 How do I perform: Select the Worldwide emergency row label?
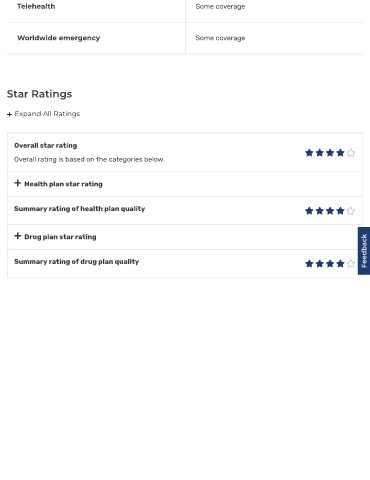click(x=59, y=38)
